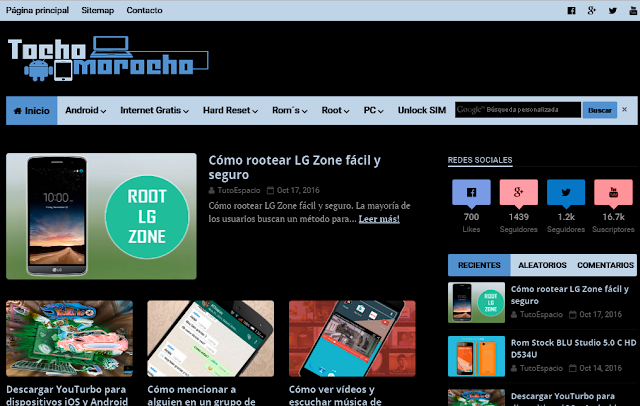
Task: Open Cómo mencionar a alguien article title
Action: [x=201, y=395]
